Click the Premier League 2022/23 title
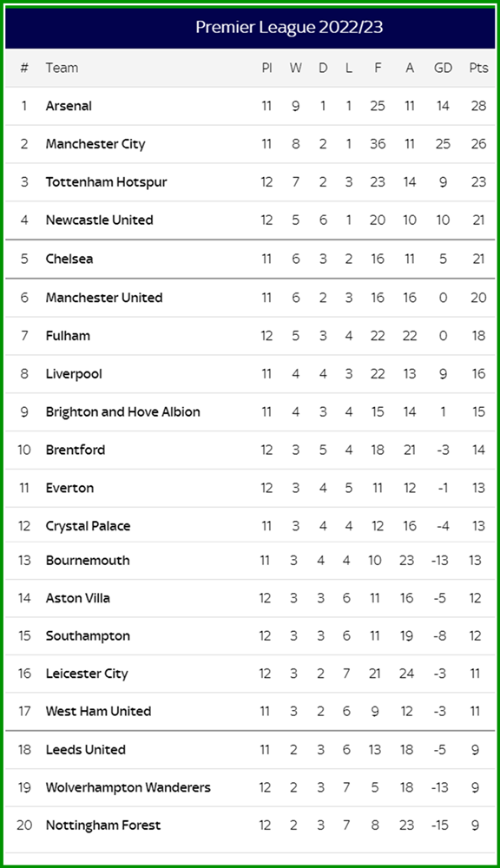500x868 pixels. (289, 27)
